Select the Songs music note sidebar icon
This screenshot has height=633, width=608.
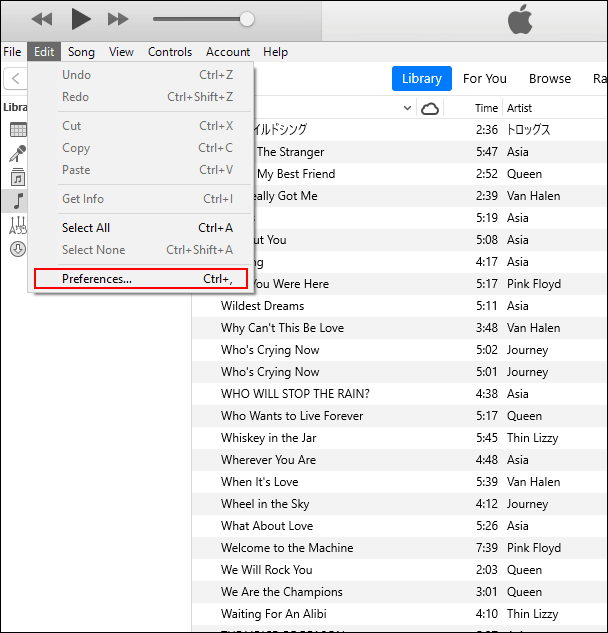pyautogui.click(x=18, y=201)
